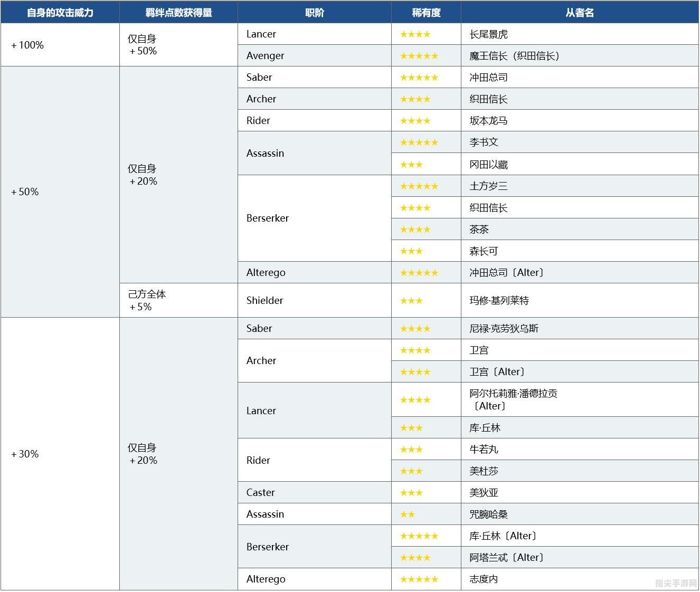Select the 职阶 column header

315,12
